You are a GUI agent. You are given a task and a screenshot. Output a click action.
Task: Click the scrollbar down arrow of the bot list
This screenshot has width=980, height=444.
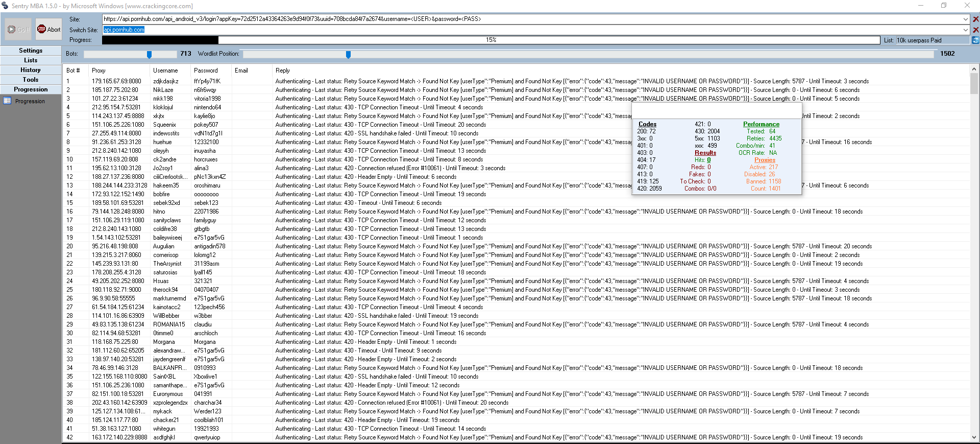coord(974,437)
